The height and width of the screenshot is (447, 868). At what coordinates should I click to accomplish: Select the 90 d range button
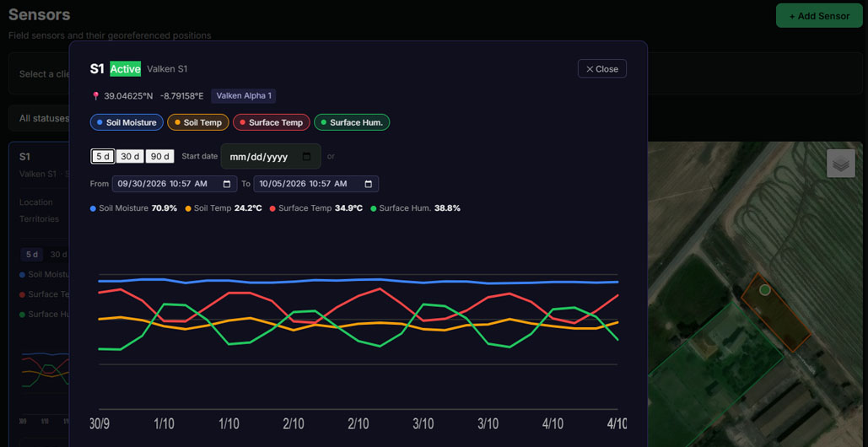(x=160, y=157)
